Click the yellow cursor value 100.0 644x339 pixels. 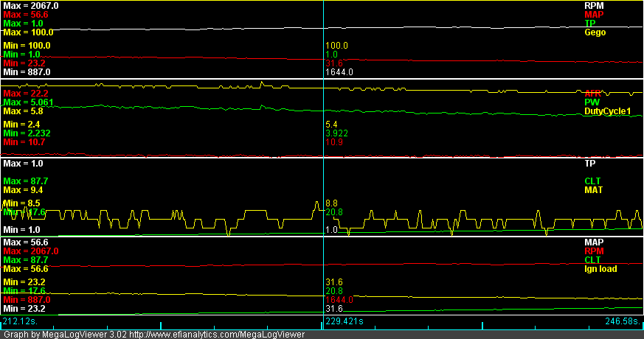[x=336, y=46]
